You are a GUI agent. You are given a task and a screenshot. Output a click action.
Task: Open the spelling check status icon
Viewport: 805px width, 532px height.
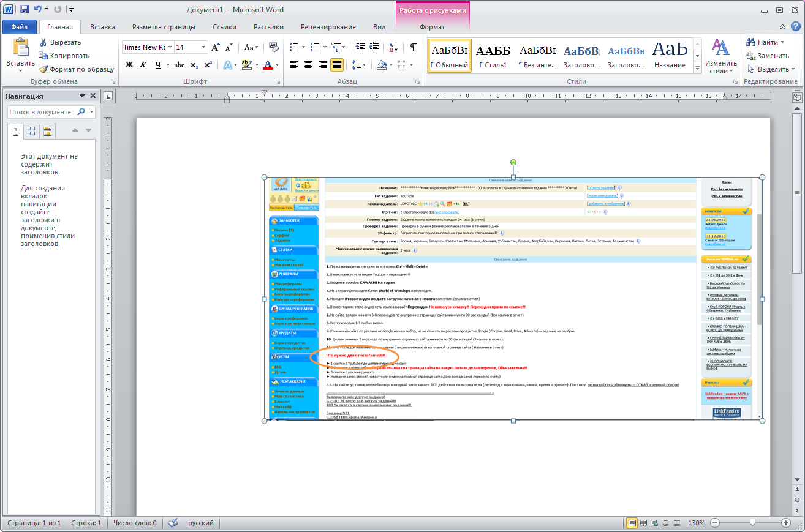tap(173, 523)
